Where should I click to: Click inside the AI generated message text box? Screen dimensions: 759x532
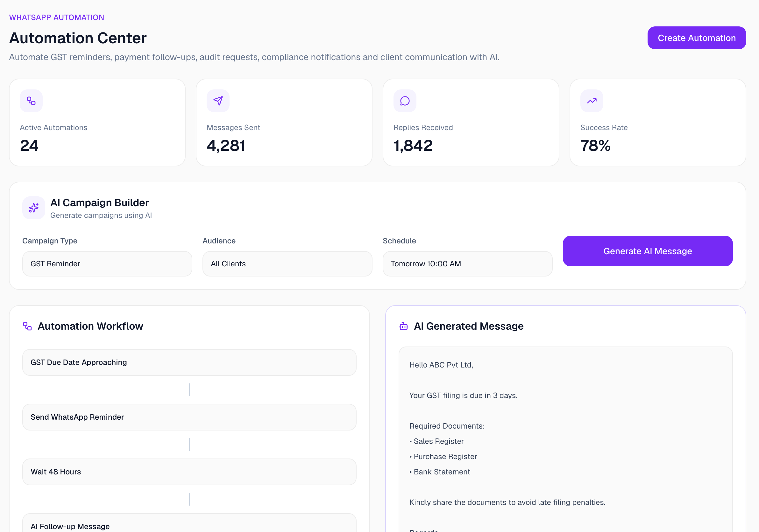(566, 439)
